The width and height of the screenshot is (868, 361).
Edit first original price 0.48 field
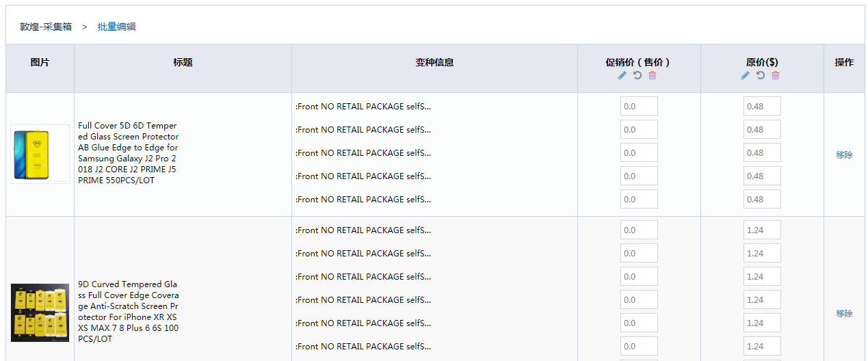pyautogui.click(x=762, y=107)
